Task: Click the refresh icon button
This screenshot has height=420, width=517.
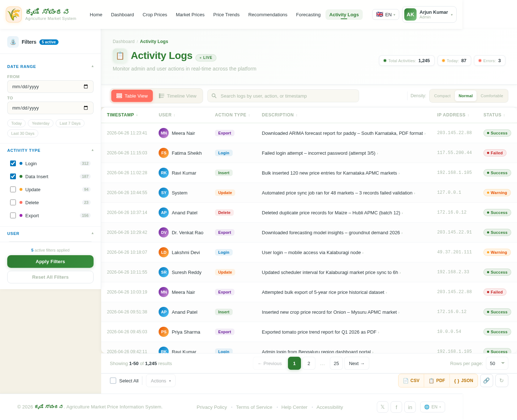Action: [x=502, y=381]
